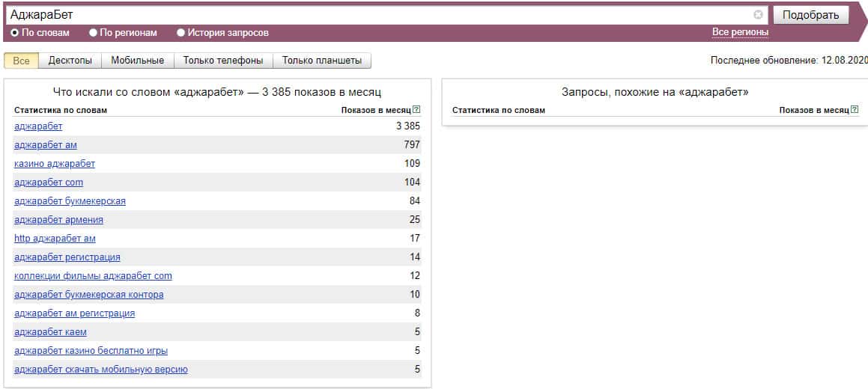This screenshot has width=868, height=389.
Task: Switch to the 'Мобильные' tab
Action: click(x=138, y=61)
